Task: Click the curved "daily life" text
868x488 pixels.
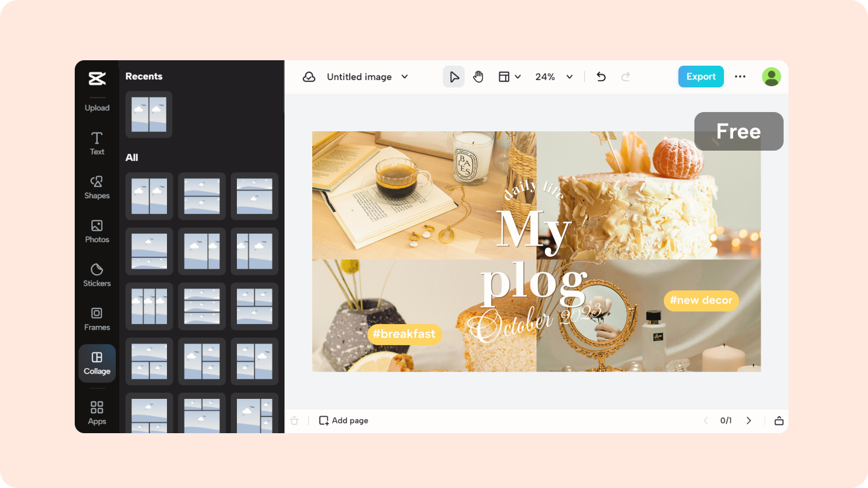Action: [533, 189]
